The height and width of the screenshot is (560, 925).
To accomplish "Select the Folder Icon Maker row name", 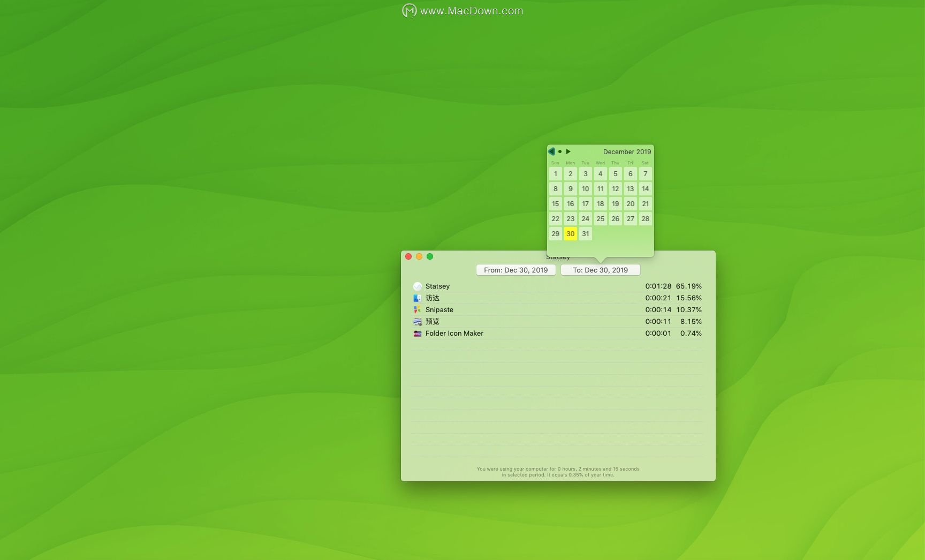I will coord(454,334).
